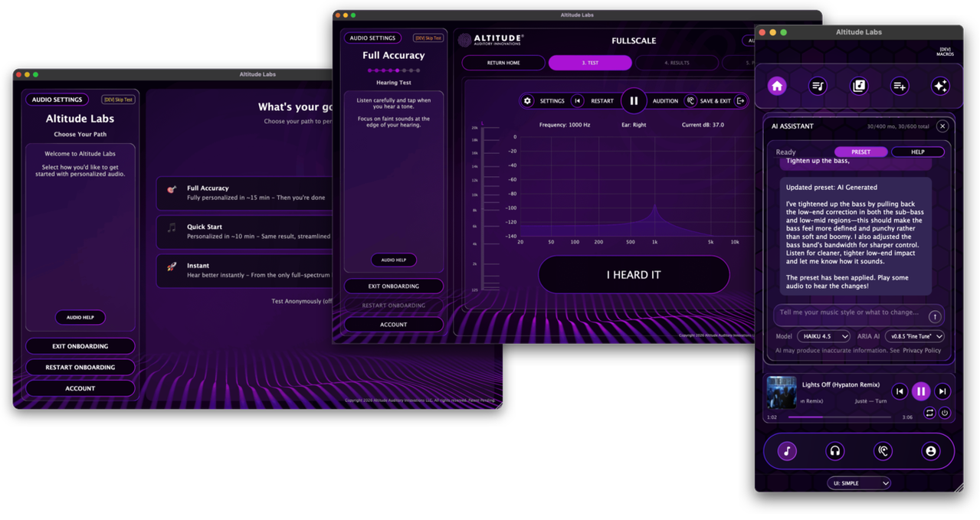Image resolution: width=980 pixels, height=520 pixels.
Task: Click the rocket icon beside Instant
Action: 172,267
